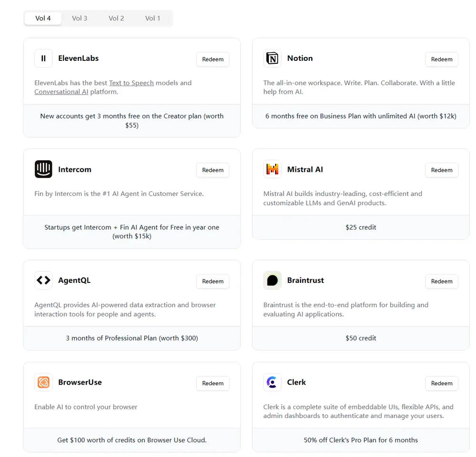The image size is (476, 457).
Task: Redeem the ElevenLabs offer
Action: point(213,59)
